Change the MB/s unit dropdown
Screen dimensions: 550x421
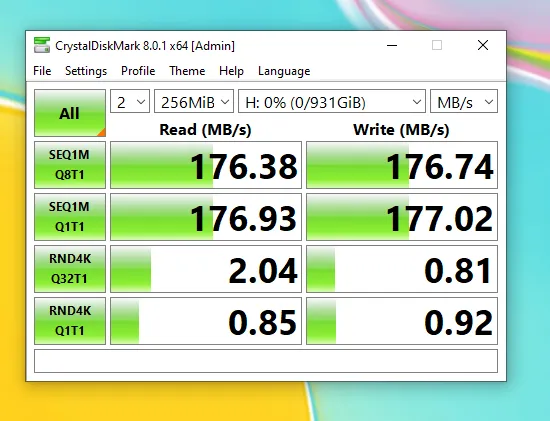464,101
